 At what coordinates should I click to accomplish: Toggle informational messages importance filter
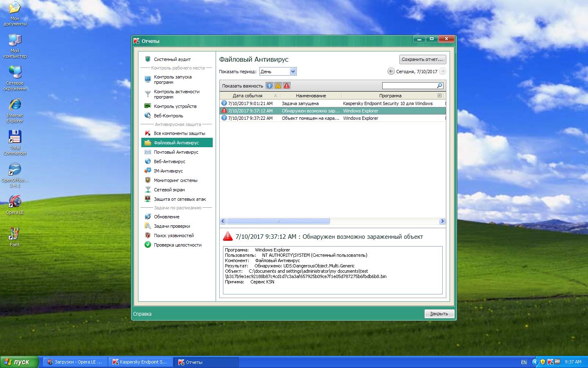[x=269, y=86]
